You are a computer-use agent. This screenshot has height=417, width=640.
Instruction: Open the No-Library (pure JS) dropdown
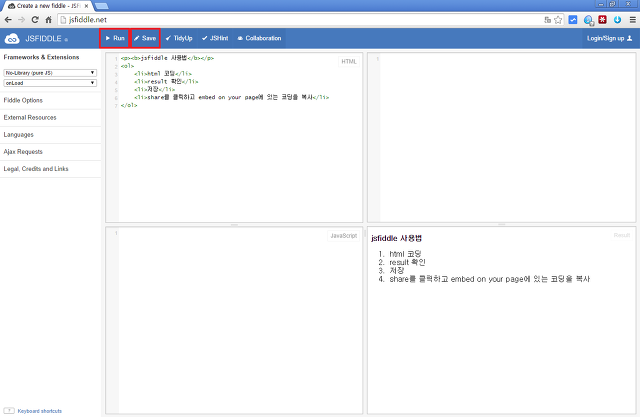(x=50, y=73)
